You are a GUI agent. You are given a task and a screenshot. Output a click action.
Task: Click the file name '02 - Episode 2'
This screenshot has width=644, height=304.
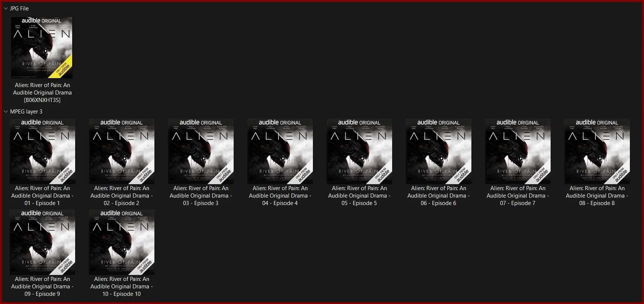(x=122, y=196)
